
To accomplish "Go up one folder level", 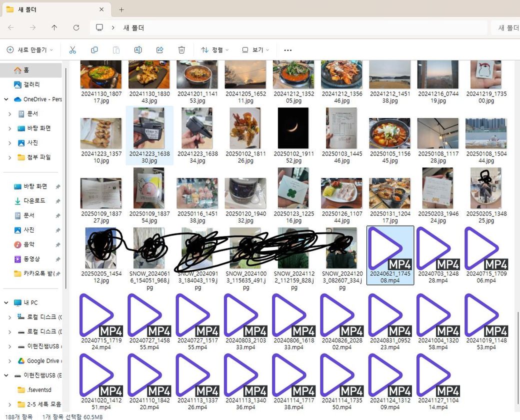I will 54,28.
